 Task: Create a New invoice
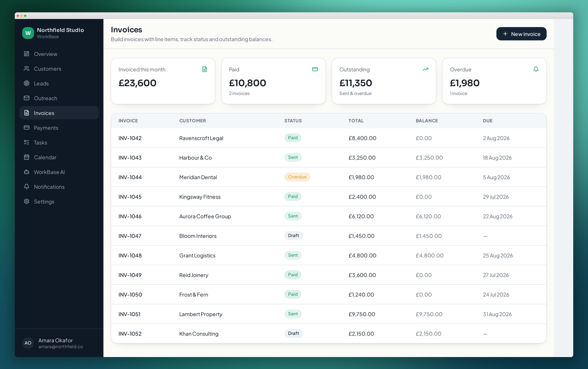[521, 34]
